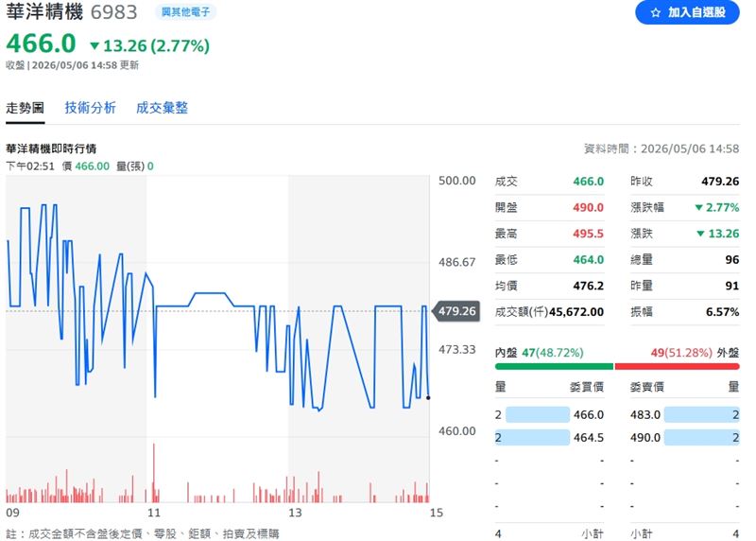The width and height of the screenshot is (756, 541).
Task: Click the 最高 value 495.5
Action: [588, 234]
